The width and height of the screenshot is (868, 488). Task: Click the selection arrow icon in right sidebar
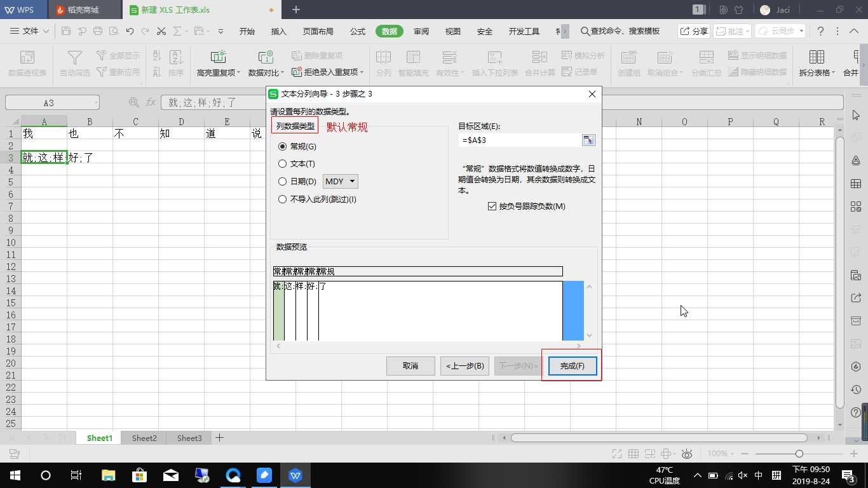(x=855, y=116)
